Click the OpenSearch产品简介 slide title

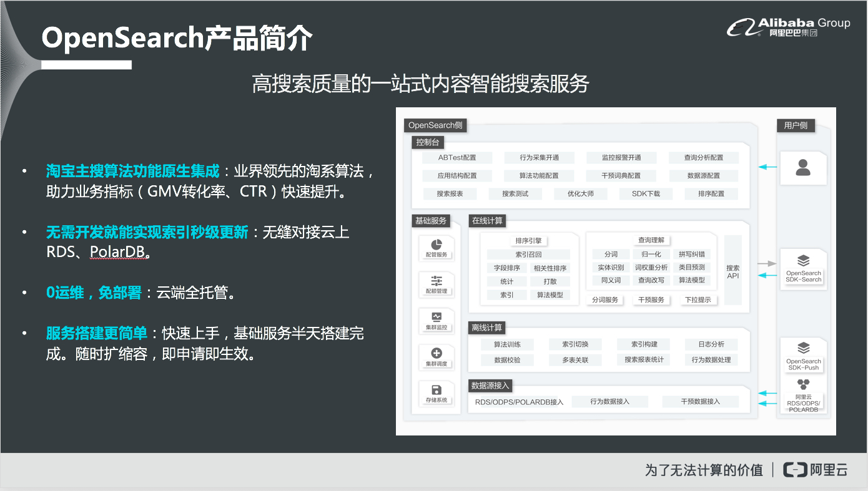click(x=177, y=39)
